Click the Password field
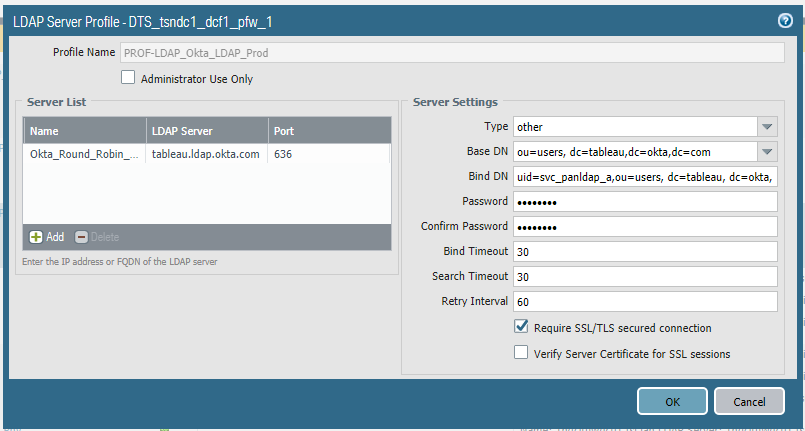The height and width of the screenshot is (431, 805). click(x=645, y=202)
